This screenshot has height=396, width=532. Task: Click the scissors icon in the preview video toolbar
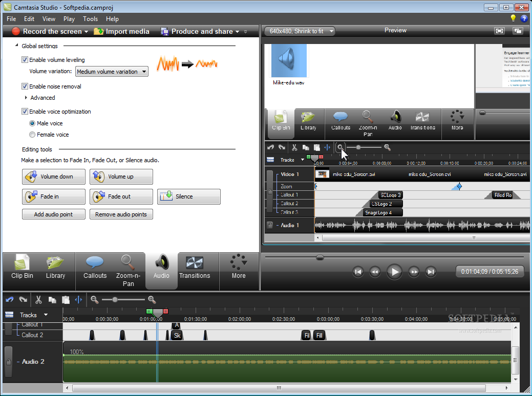[294, 147]
